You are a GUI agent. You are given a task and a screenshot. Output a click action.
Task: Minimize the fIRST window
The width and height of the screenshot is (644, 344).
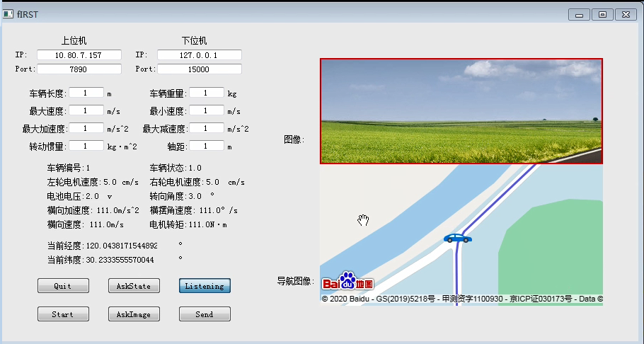click(579, 15)
